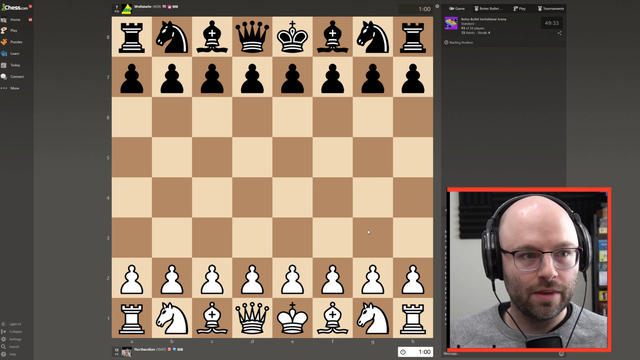The image size is (640, 360).
Task: Click the black knight on b8
Action: point(172,37)
